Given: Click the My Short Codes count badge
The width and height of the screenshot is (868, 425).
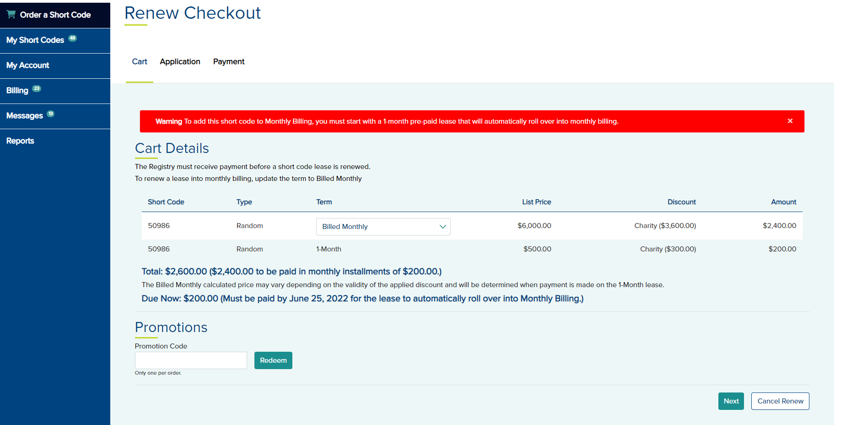Looking at the screenshot, I should [x=72, y=38].
